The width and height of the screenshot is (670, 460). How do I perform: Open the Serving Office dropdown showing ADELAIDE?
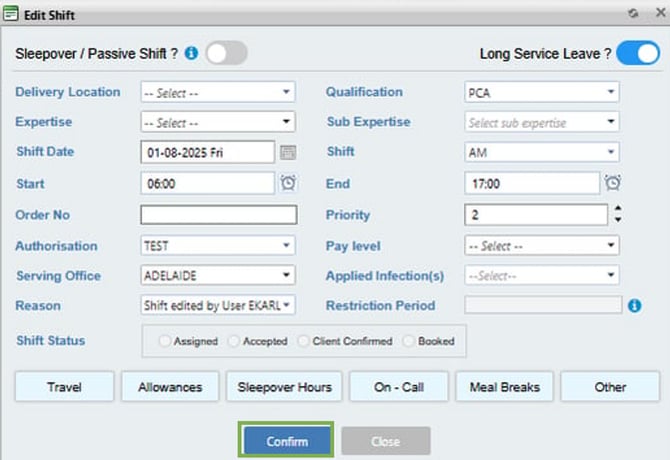point(218,275)
